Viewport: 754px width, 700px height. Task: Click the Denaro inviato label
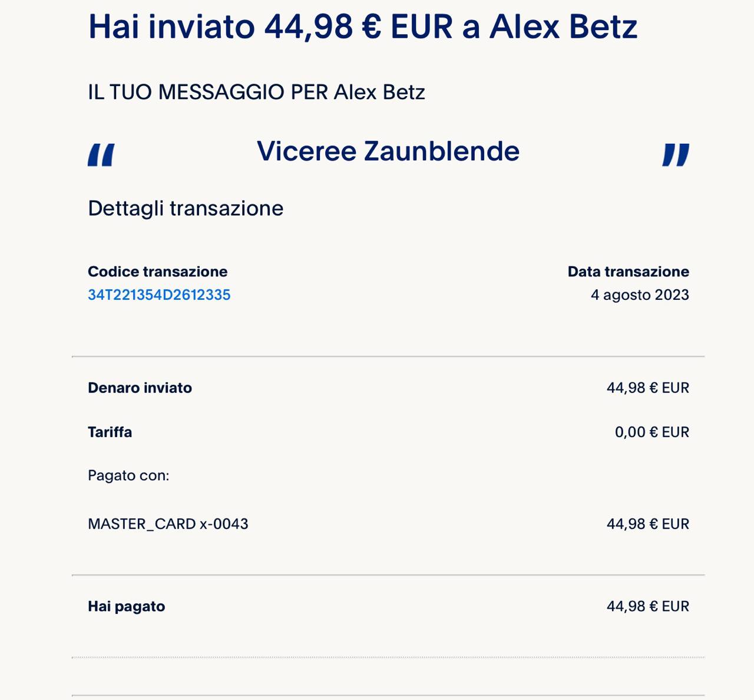tap(140, 388)
